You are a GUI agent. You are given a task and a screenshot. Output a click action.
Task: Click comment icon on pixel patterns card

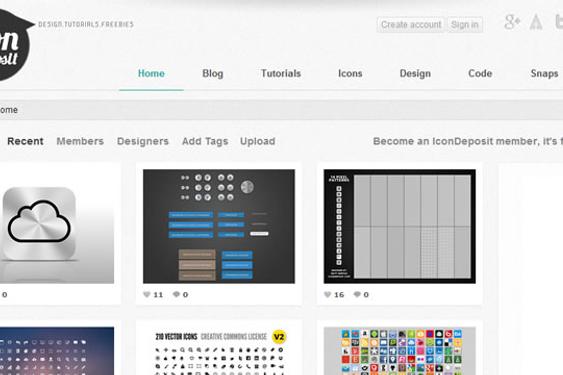357,295
